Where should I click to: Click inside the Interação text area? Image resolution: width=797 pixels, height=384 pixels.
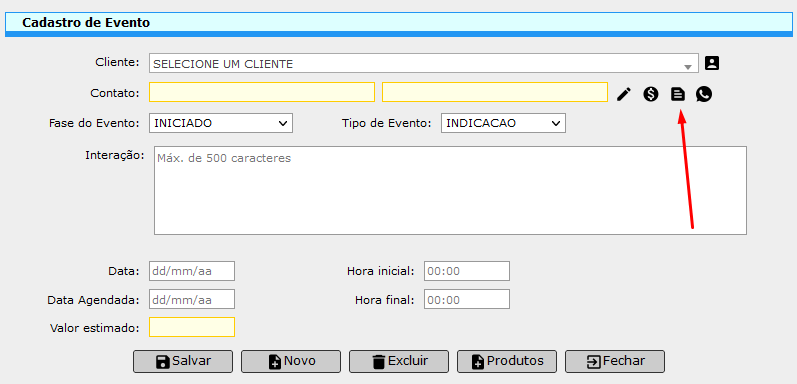pos(450,191)
